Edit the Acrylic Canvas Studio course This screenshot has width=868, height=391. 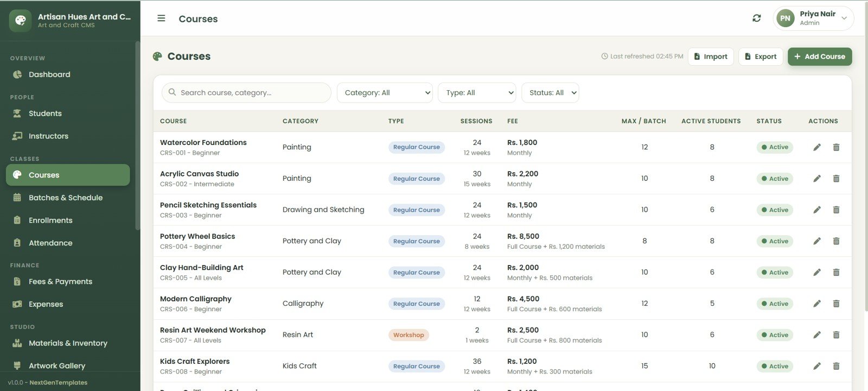click(817, 179)
